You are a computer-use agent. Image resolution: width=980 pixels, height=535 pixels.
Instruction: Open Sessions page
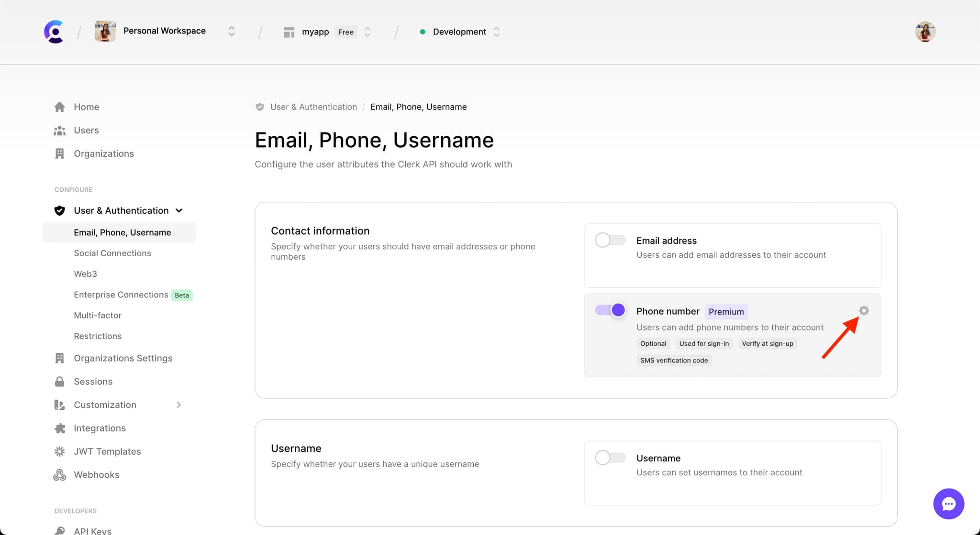click(93, 382)
